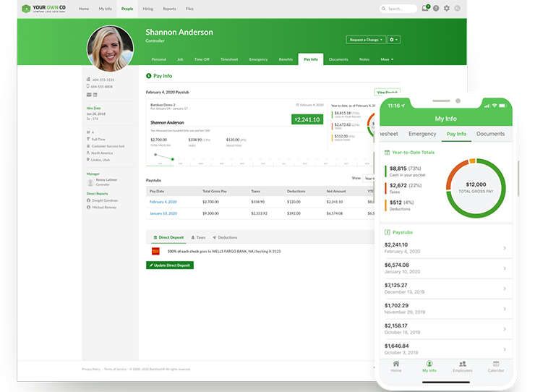
Task: Open the $2,241.10 paystub chevron on phone
Action: pos(505,248)
